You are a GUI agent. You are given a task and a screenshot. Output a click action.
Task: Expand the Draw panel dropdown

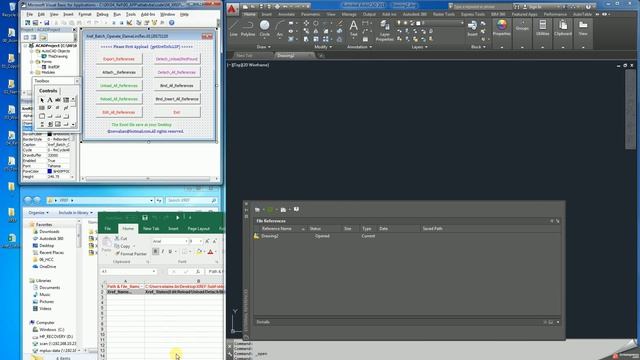pyautogui.click(x=263, y=47)
